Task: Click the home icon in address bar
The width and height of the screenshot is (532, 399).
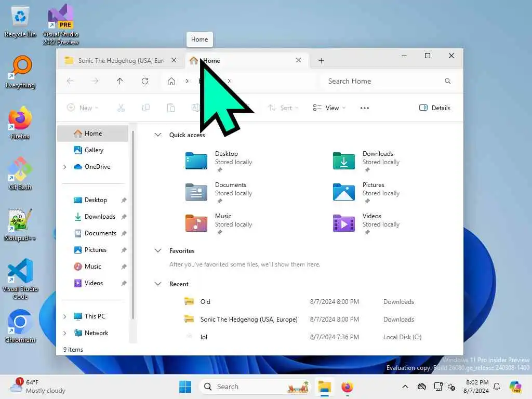Action: coord(171,81)
